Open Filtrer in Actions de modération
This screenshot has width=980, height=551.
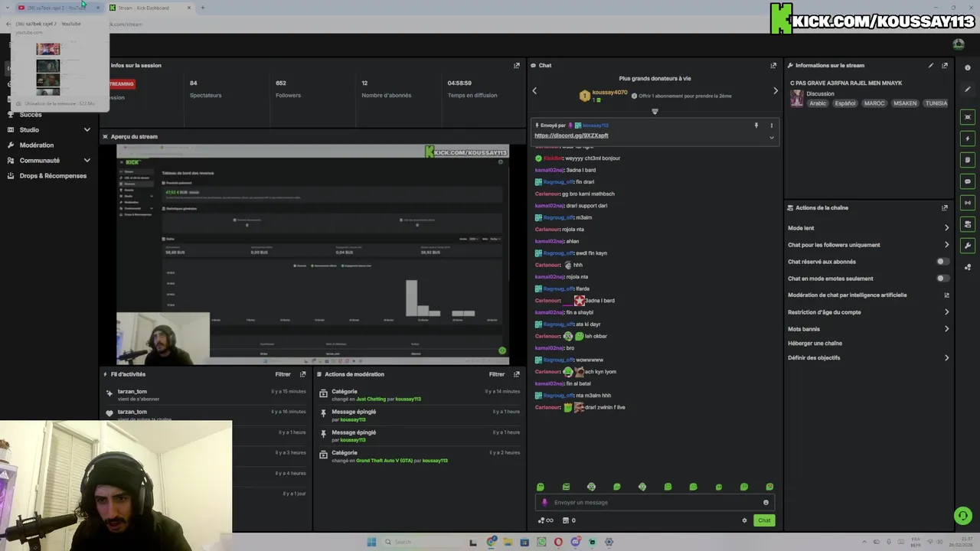point(497,374)
